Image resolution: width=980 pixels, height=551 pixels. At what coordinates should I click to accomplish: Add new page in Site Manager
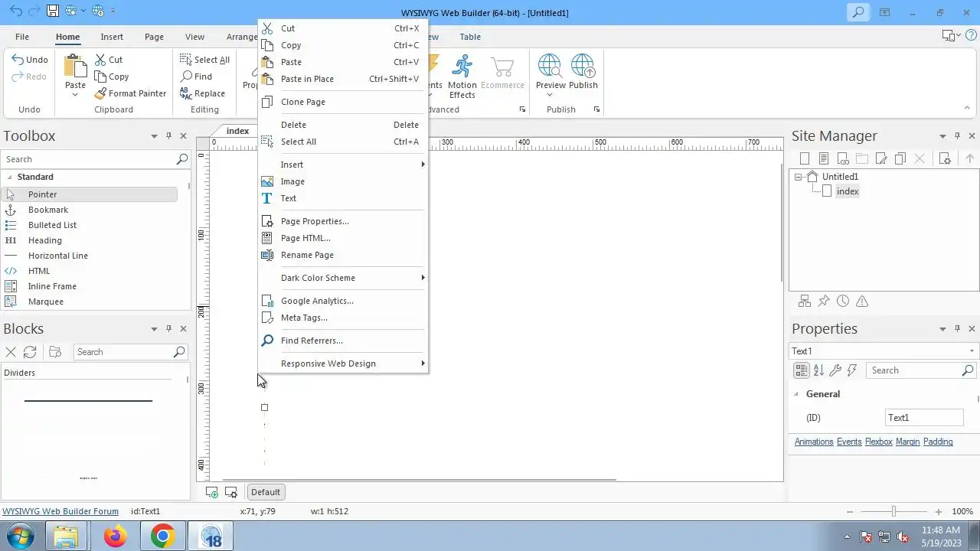805,158
